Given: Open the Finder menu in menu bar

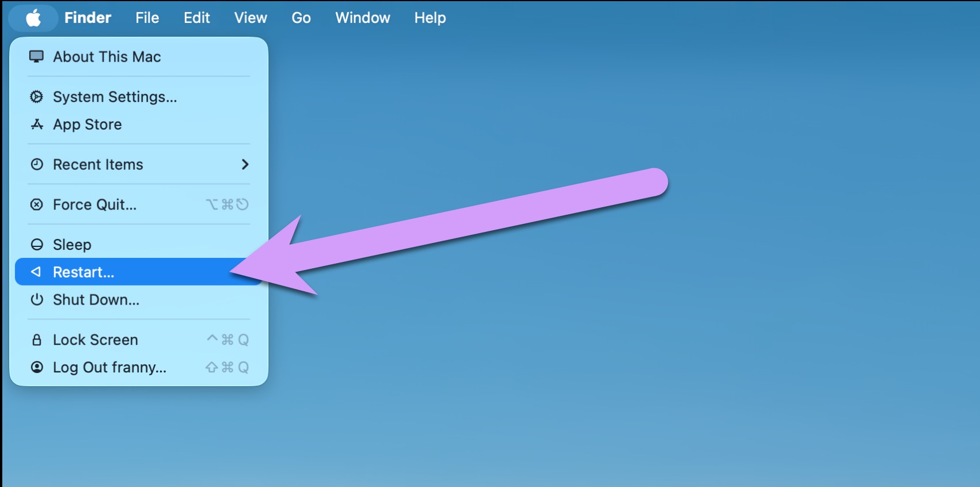Looking at the screenshot, I should tap(88, 18).
